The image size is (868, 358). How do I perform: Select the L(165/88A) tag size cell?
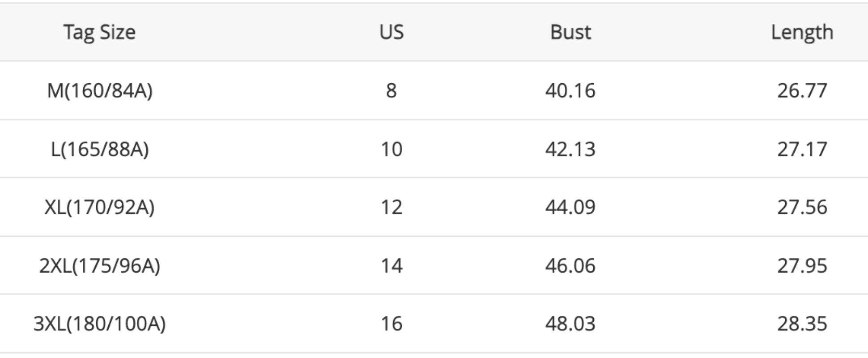(100, 149)
